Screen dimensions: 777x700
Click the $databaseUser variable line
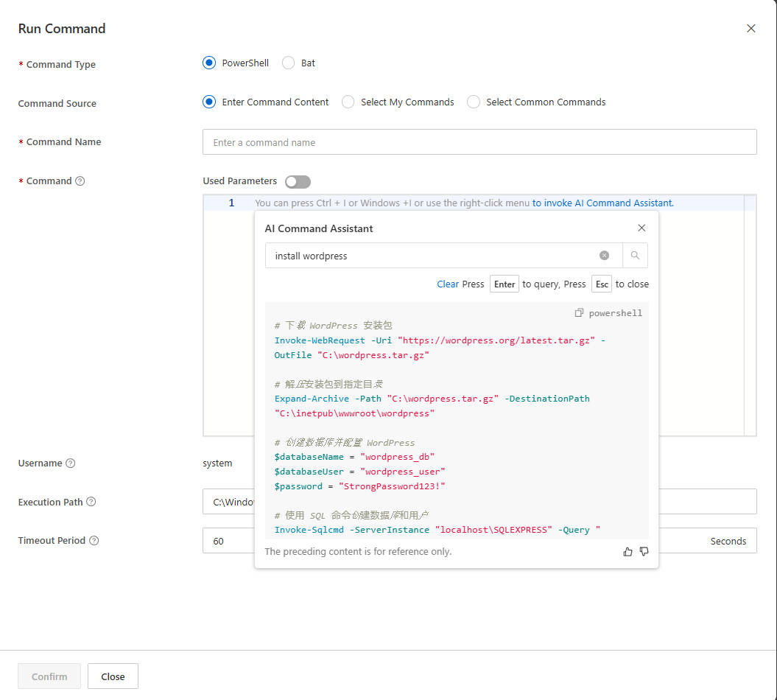tap(359, 472)
